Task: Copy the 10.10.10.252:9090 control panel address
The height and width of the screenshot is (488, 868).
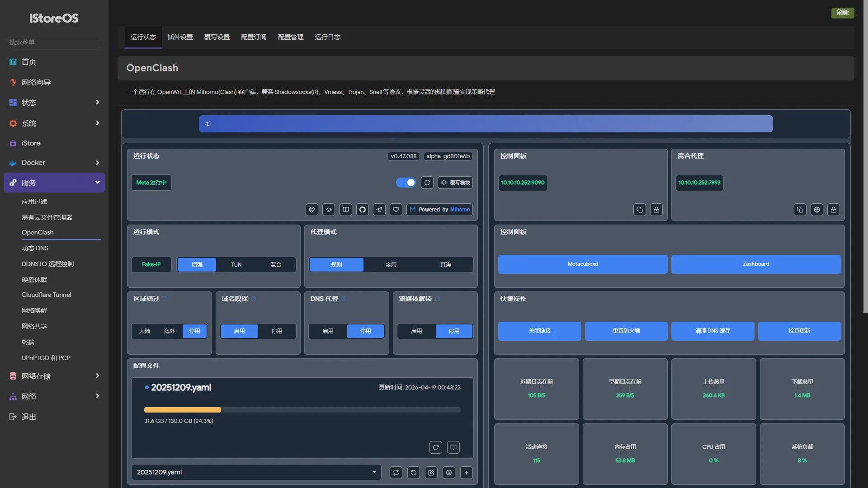Action: click(x=639, y=210)
